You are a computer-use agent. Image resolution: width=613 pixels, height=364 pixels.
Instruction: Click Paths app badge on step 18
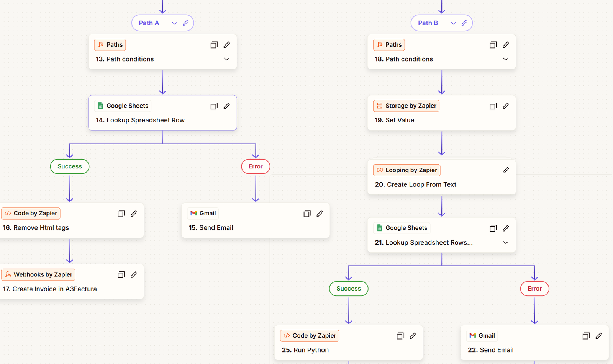389,45
